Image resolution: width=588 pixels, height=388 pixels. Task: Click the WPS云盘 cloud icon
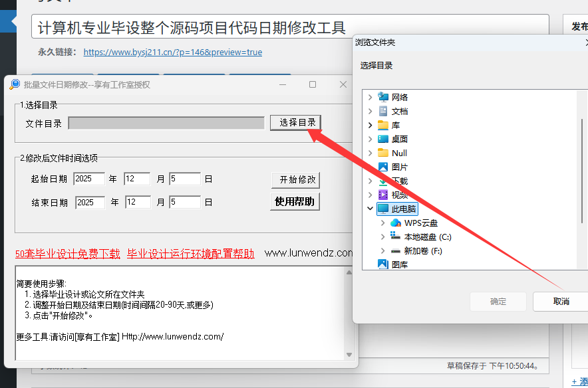click(x=396, y=223)
